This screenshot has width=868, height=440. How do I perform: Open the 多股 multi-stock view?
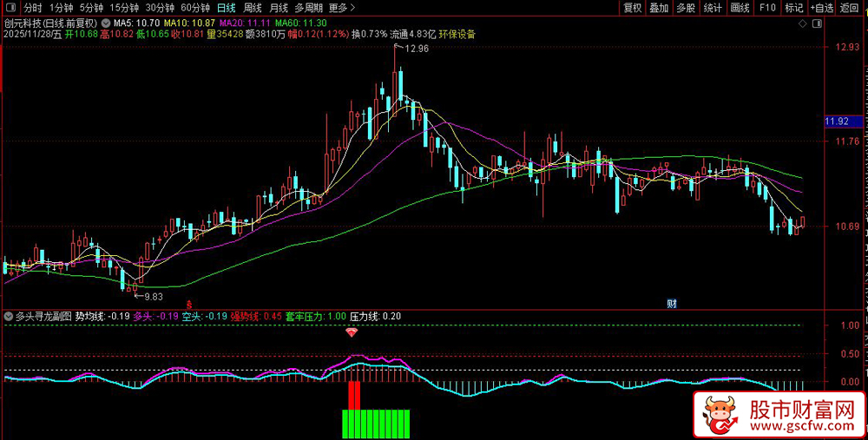[x=686, y=8]
